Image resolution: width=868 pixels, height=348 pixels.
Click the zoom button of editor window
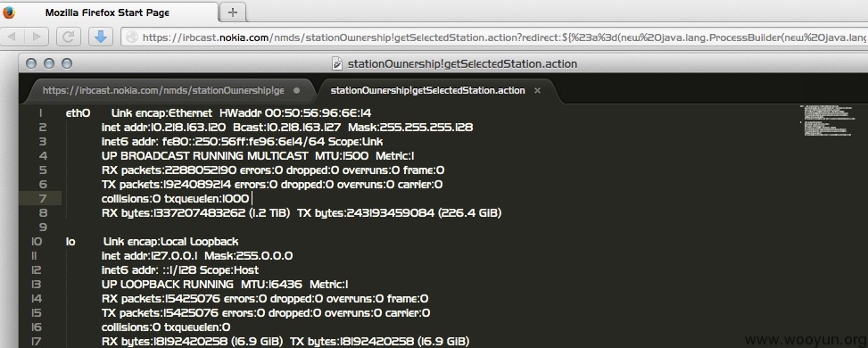pyautogui.click(x=66, y=63)
